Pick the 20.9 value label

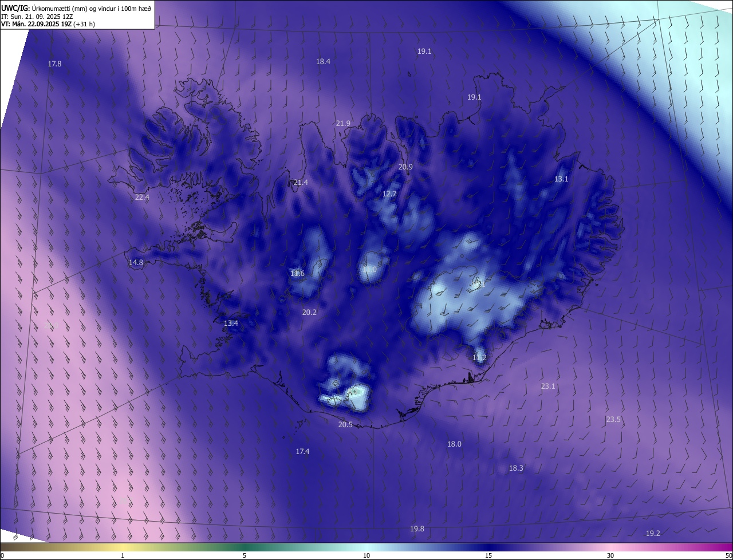click(x=405, y=167)
